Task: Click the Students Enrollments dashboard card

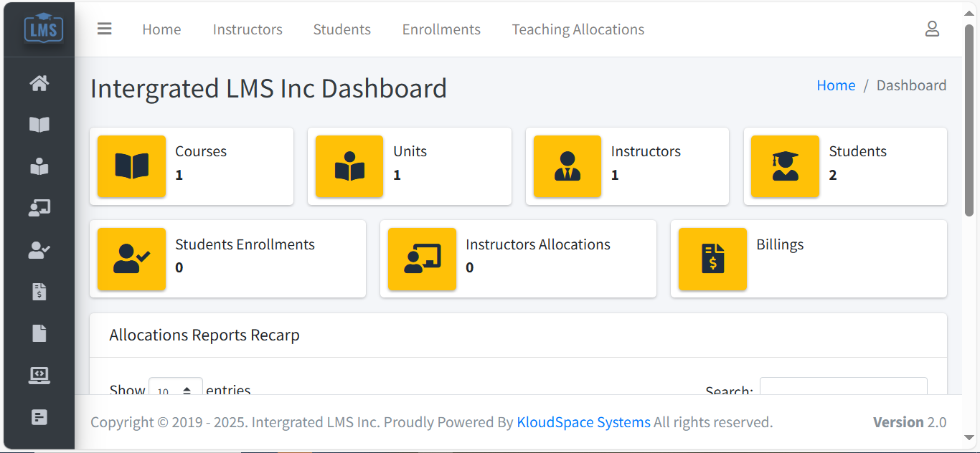Action: point(227,259)
